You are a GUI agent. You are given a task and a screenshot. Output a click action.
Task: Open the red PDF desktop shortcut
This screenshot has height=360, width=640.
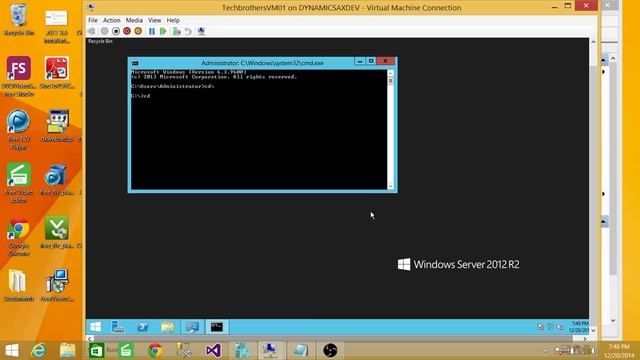pos(57,73)
